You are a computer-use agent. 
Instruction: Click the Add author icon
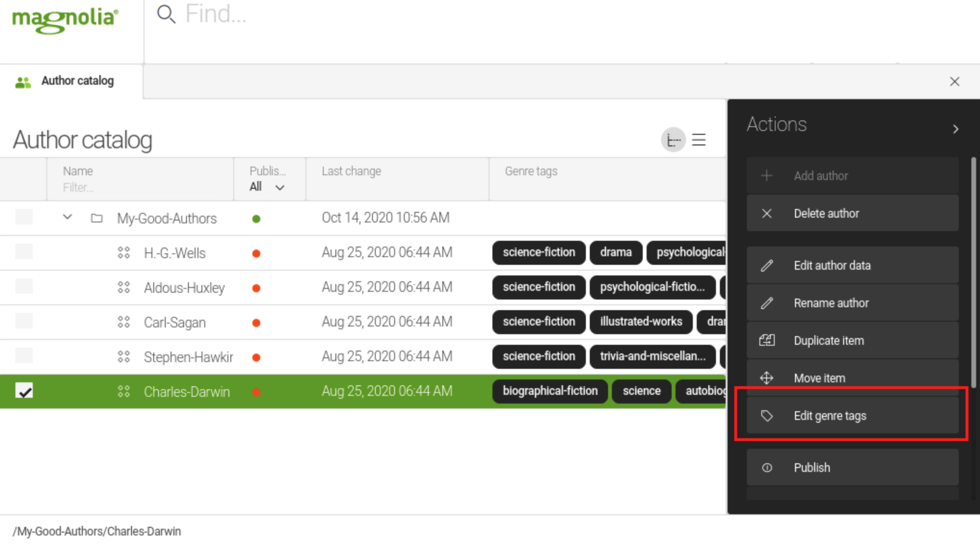(766, 175)
